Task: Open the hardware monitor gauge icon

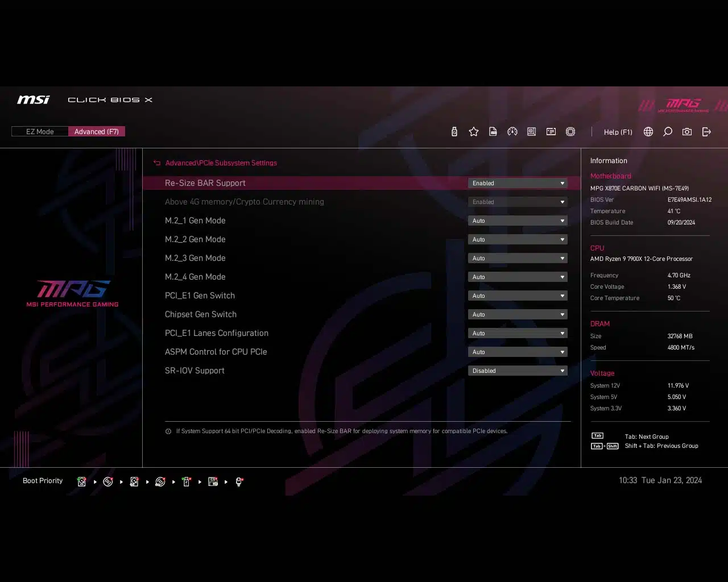Action: pos(512,132)
